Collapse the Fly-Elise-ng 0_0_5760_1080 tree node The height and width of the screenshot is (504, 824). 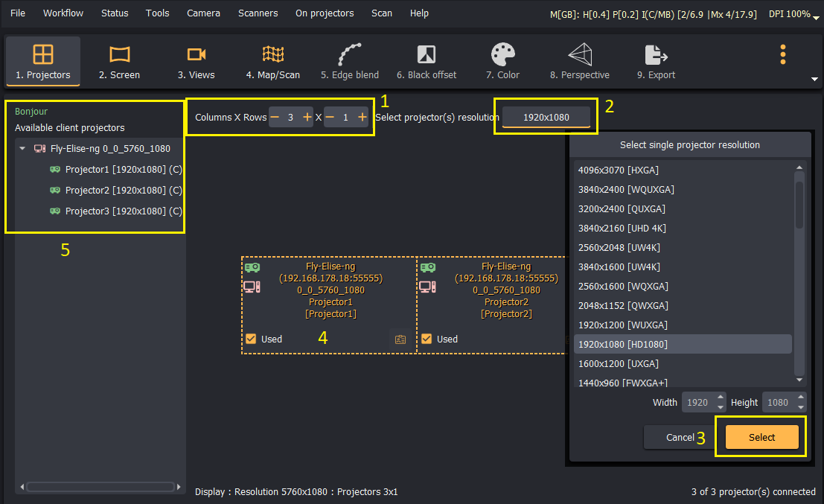point(22,149)
